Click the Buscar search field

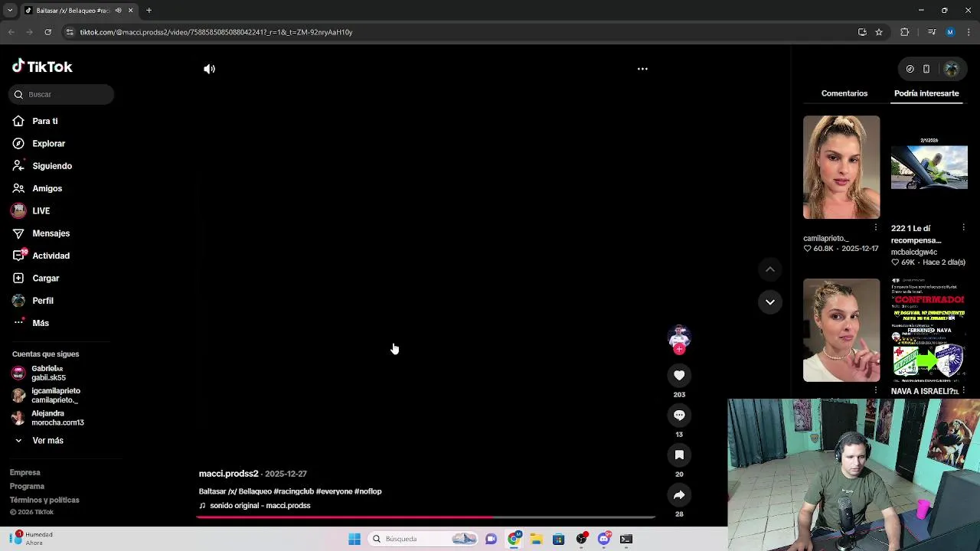point(62,94)
